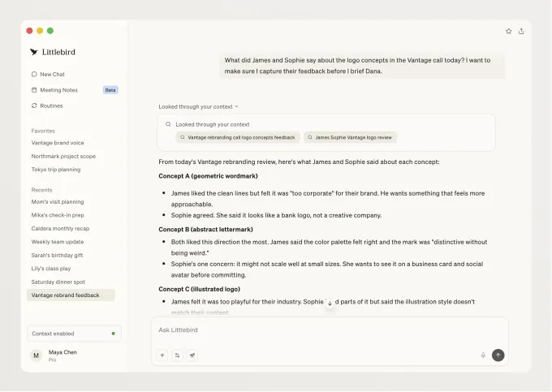The width and height of the screenshot is (552, 392).
Task: Click 'James Sophie Vantage logo review' chip
Action: pyautogui.click(x=351, y=138)
